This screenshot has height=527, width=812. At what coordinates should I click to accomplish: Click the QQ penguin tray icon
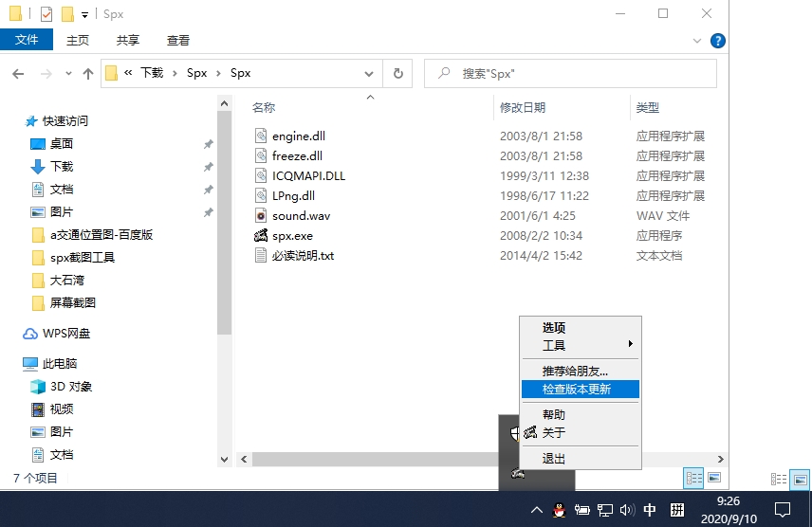point(560,510)
